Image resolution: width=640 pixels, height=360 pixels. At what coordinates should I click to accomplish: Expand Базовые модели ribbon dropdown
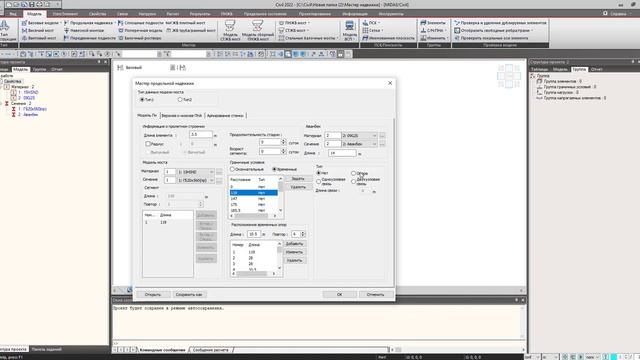[x=60, y=23]
